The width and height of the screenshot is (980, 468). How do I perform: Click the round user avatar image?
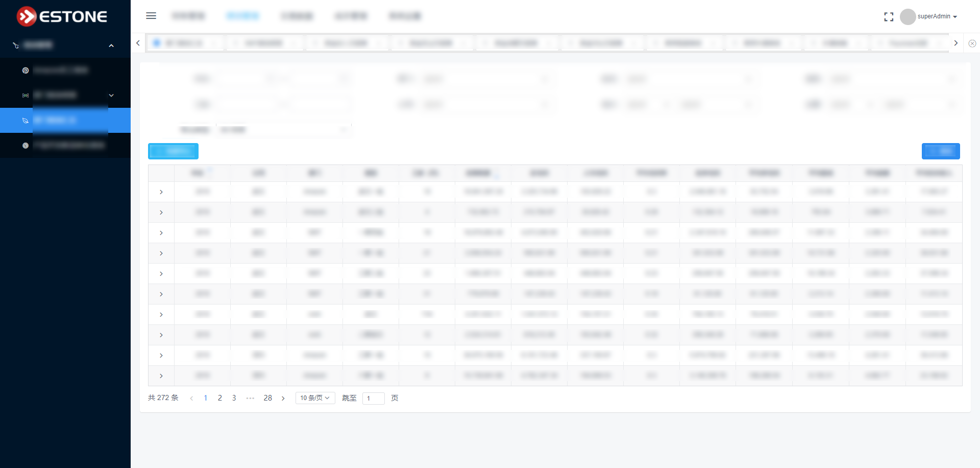908,16
